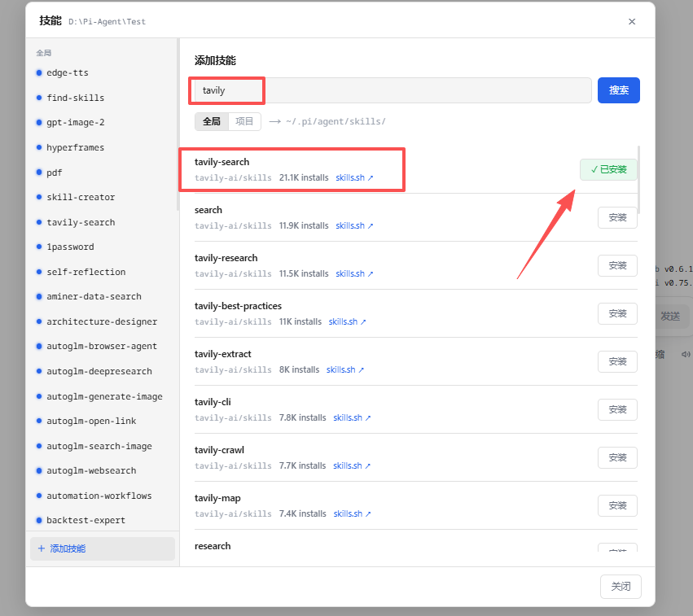
Task: Close the skills dialog with the X icon
Action: point(632,22)
